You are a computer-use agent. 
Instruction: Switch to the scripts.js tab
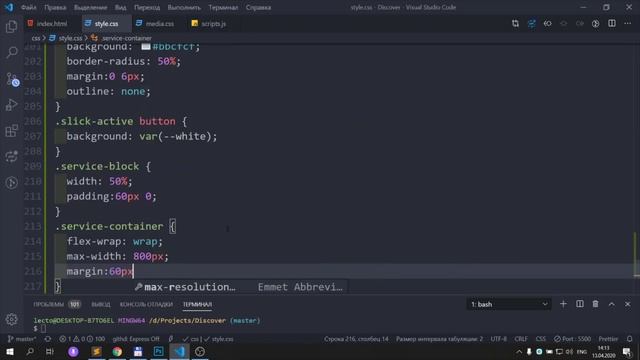(x=213, y=24)
